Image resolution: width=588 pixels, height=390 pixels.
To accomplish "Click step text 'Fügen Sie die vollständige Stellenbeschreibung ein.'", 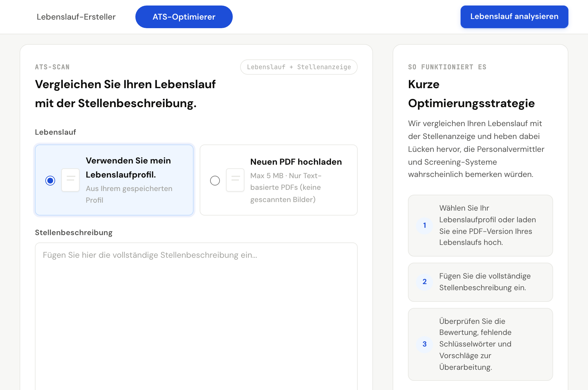I will point(485,282).
